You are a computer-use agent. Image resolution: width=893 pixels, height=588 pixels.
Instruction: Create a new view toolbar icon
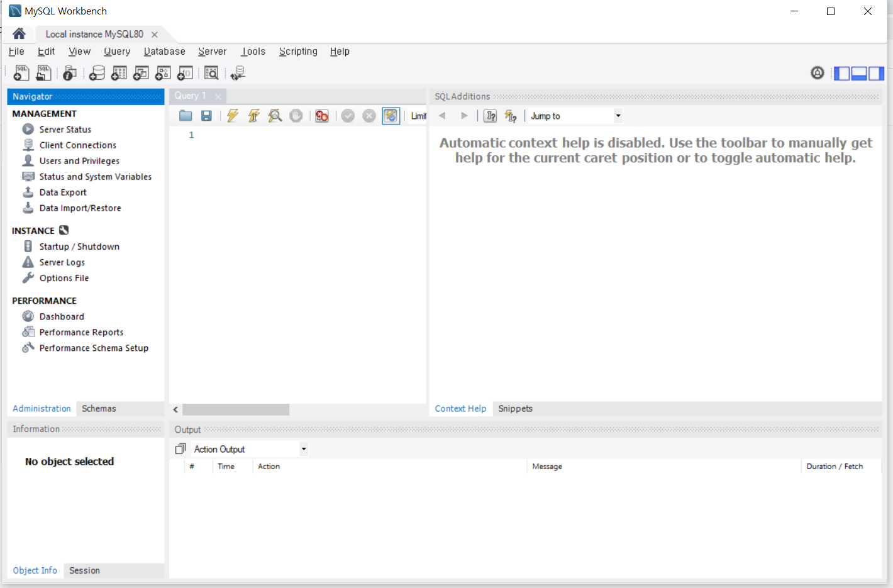(x=141, y=73)
